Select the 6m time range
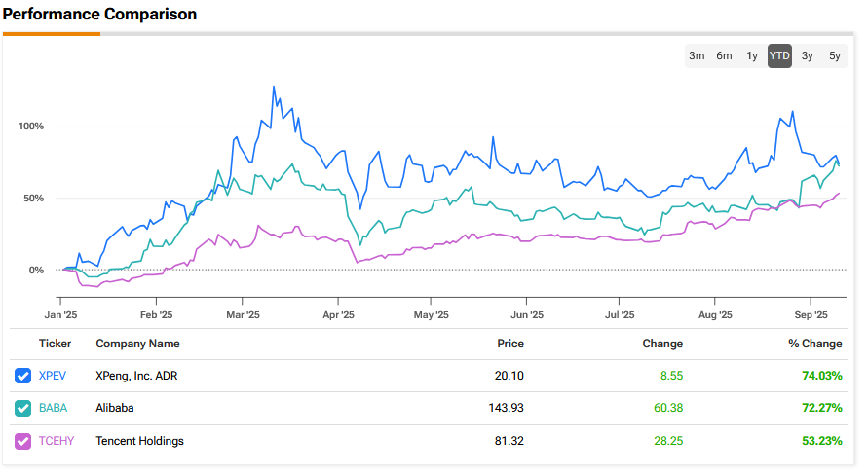The height and width of the screenshot is (472, 868). pyautogui.click(x=724, y=55)
